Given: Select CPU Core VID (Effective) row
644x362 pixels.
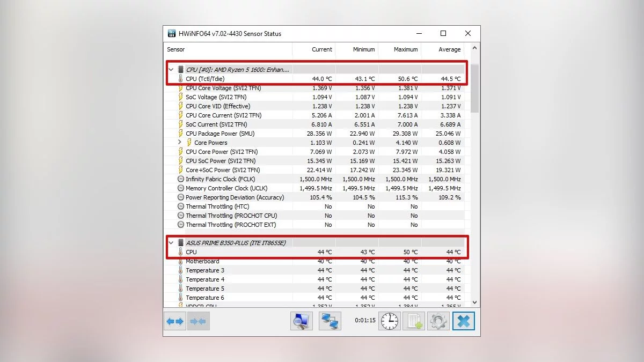Looking at the screenshot, I should (314, 106).
